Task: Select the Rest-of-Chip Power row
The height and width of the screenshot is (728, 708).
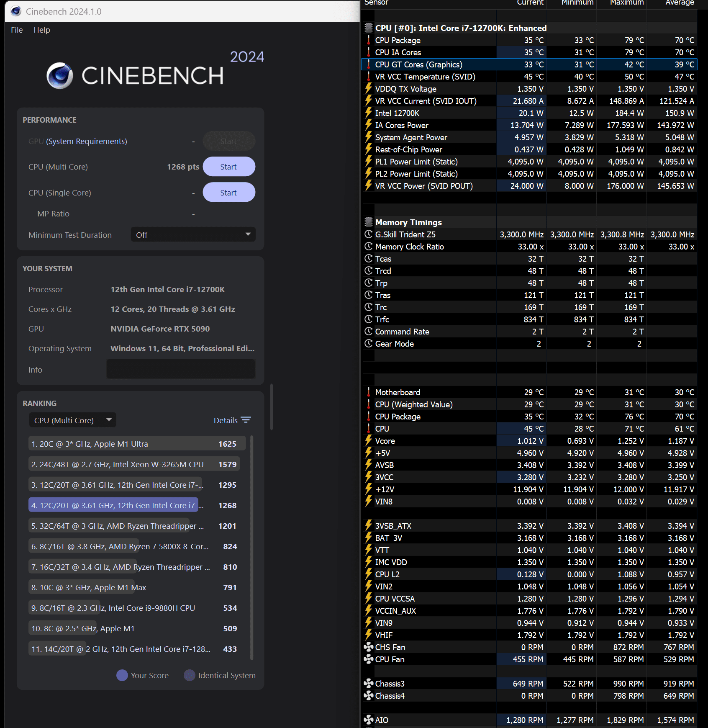Action: 529,149
